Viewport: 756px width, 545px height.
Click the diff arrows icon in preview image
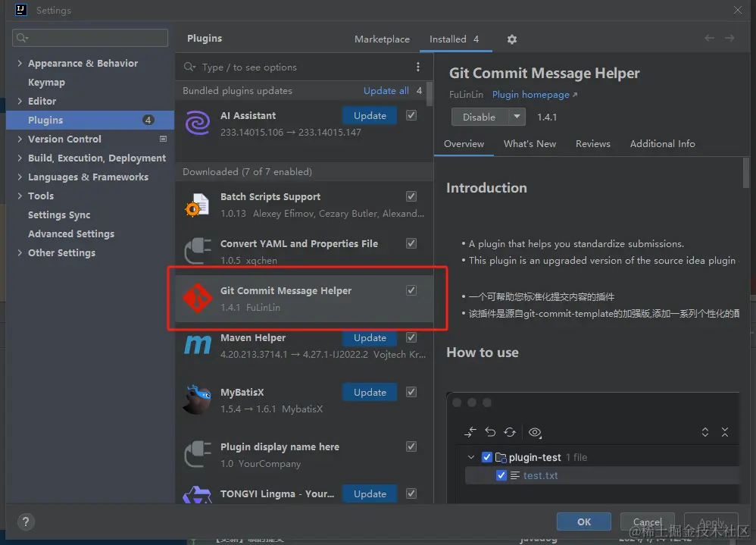[x=470, y=432]
